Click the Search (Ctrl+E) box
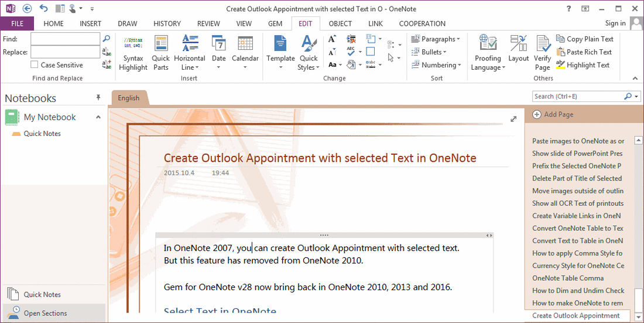644x323 pixels. 577,96
